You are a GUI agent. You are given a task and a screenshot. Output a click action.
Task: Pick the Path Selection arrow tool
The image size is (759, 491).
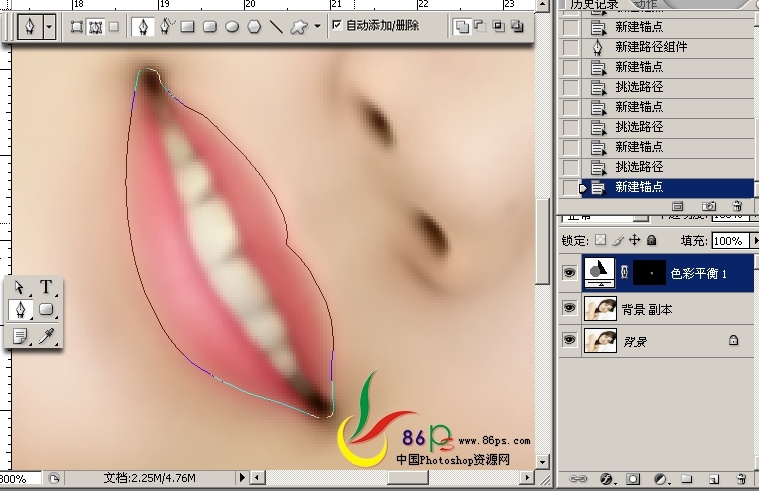click(x=19, y=287)
